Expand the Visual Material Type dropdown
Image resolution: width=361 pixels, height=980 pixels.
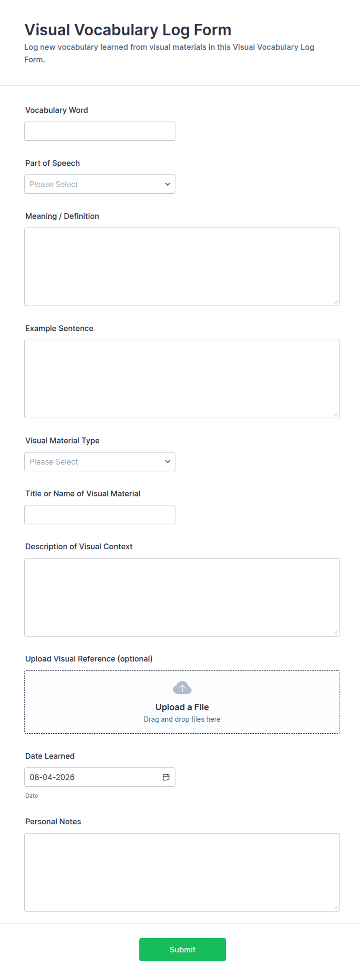click(100, 461)
